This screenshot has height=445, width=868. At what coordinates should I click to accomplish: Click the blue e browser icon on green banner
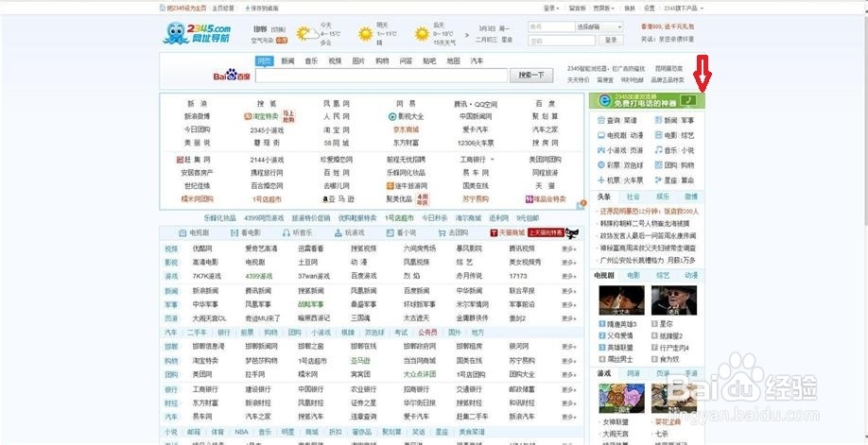(x=604, y=100)
